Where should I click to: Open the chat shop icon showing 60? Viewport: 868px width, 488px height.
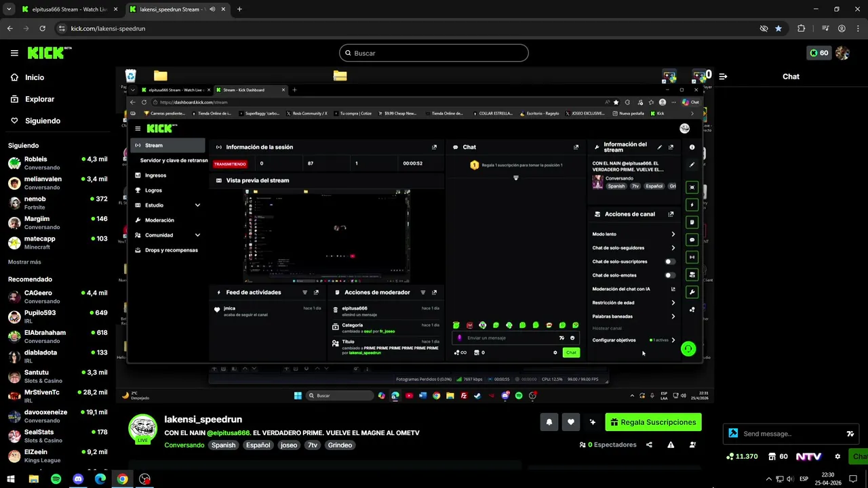778,457
